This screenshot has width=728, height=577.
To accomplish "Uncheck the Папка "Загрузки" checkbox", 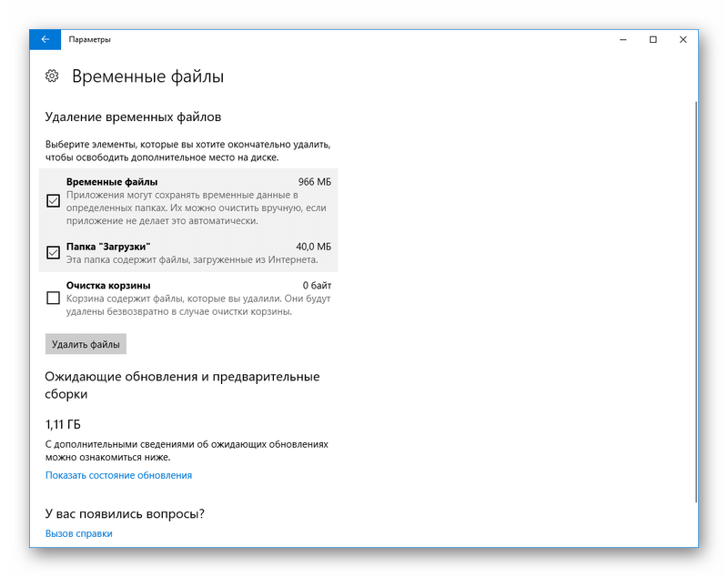I will (54, 252).
